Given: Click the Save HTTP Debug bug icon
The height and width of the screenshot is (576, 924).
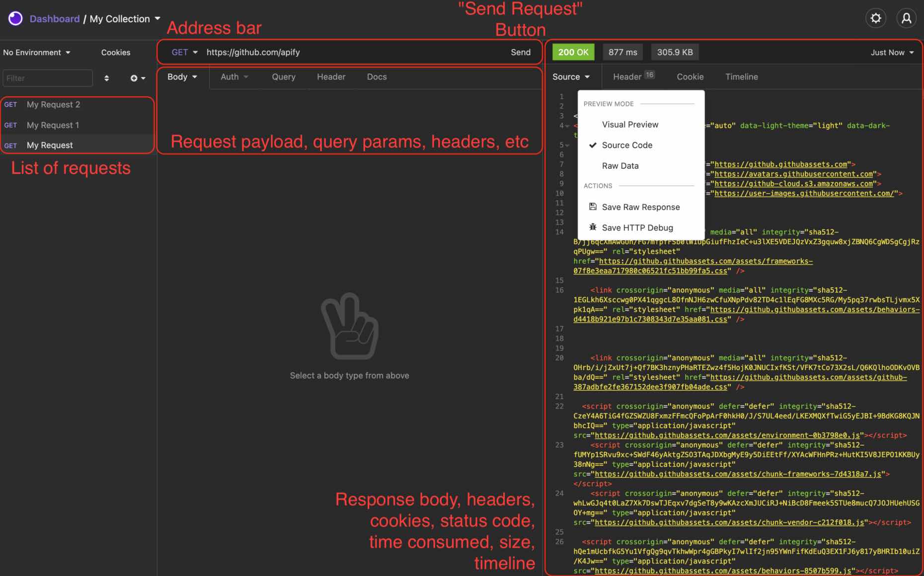Looking at the screenshot, I should (593, 227).
